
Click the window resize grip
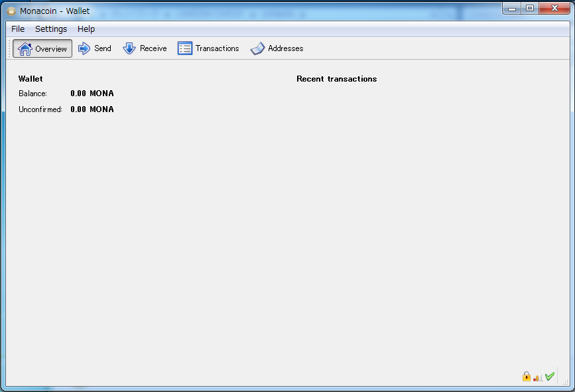[566, 382]
